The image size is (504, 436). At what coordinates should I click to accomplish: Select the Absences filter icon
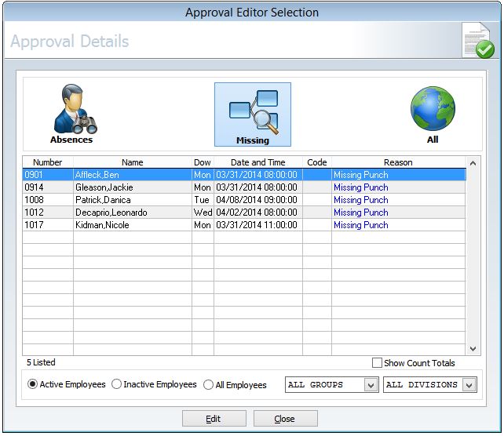click(71, 114)
